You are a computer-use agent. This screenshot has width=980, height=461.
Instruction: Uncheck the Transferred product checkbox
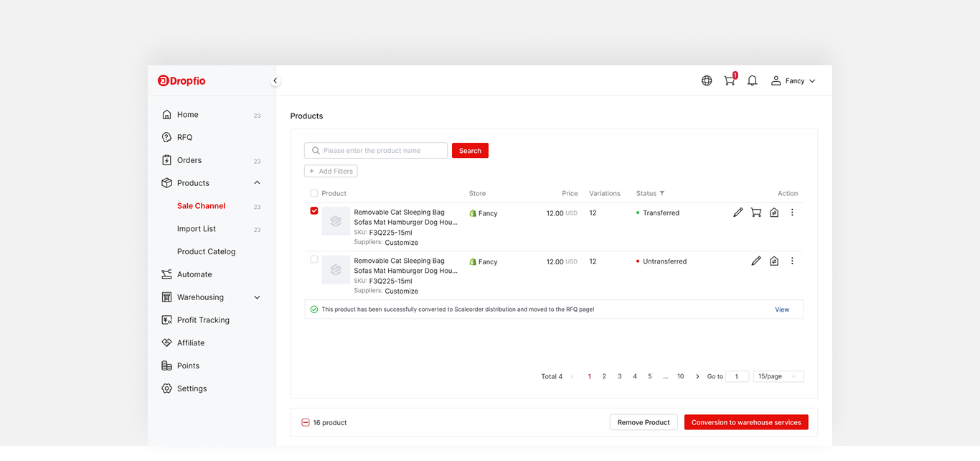314,211
